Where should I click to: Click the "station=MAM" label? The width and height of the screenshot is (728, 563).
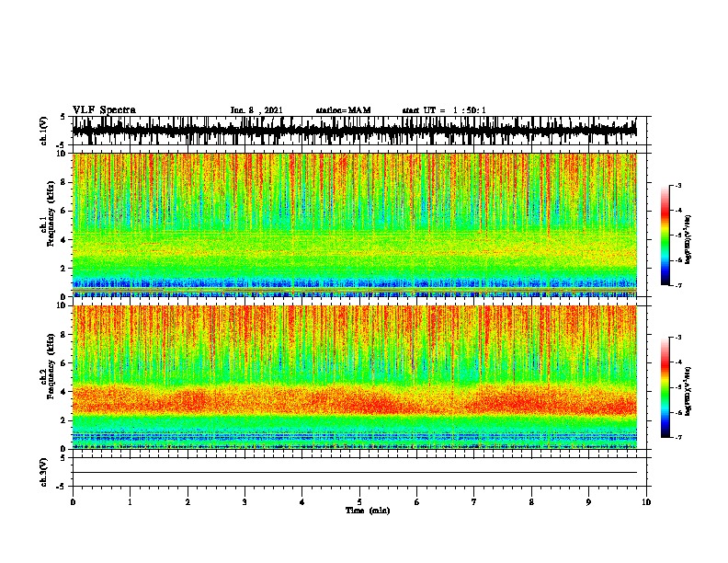point(343,110)
